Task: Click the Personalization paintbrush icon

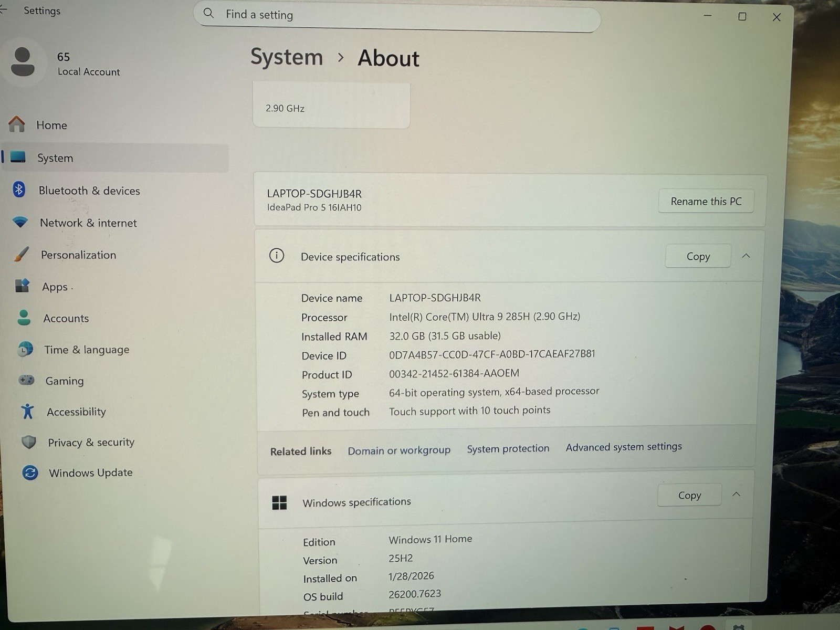Action: 21,254
